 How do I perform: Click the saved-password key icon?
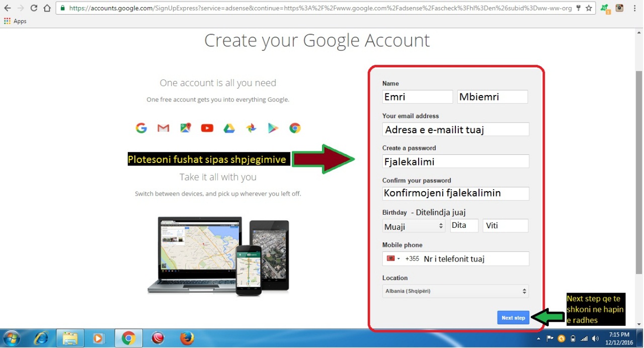pyautogui.click(x=578, y=8)
